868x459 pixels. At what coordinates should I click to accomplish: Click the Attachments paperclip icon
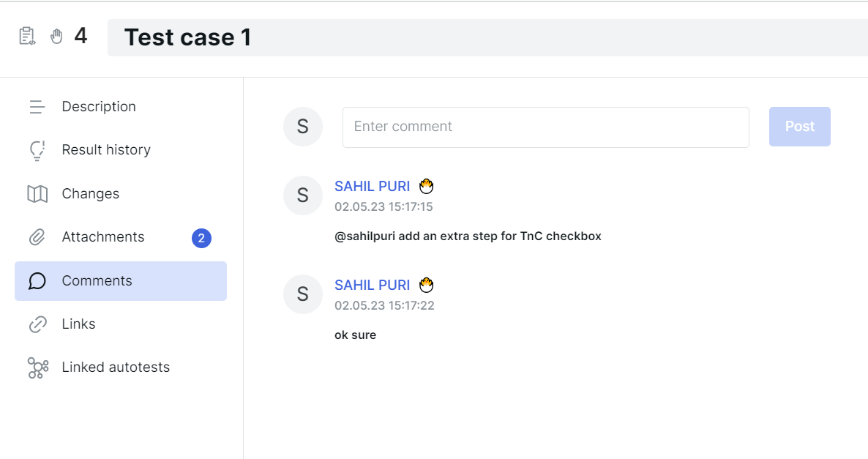click(37, 237)
